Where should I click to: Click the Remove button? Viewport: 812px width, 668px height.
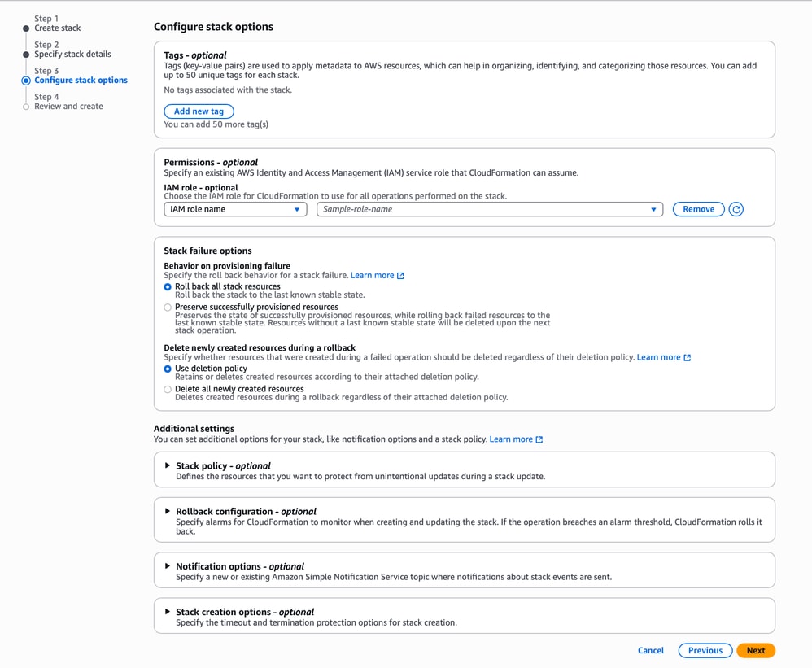click(698, 209)
